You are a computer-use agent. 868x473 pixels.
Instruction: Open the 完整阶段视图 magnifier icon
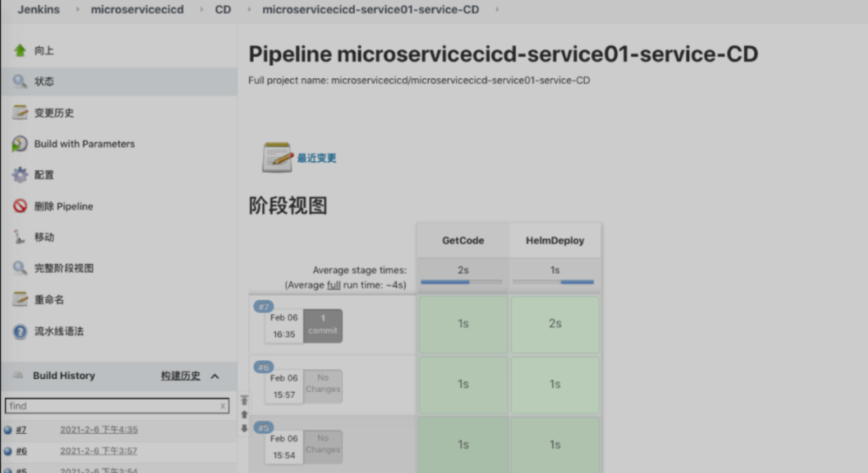[20, 268]
